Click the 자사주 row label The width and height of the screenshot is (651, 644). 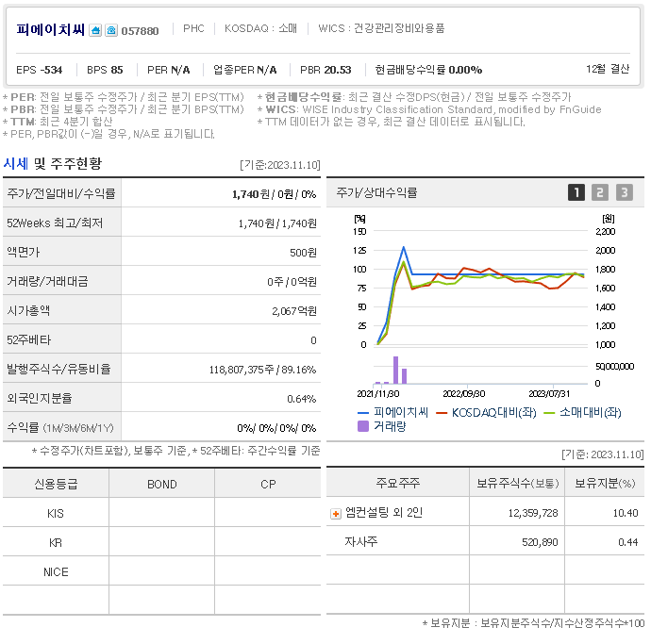pos(360,542)
